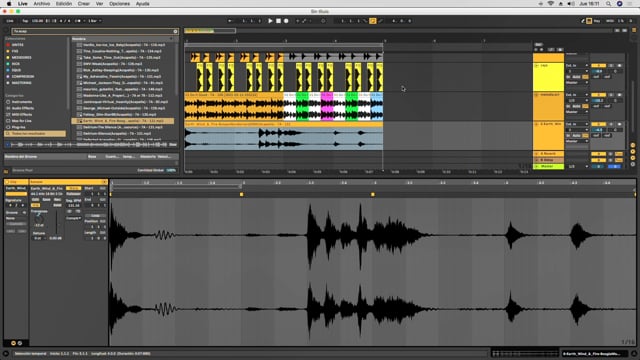
Task: Click the Raw preview button
Action: click(173, 144)
